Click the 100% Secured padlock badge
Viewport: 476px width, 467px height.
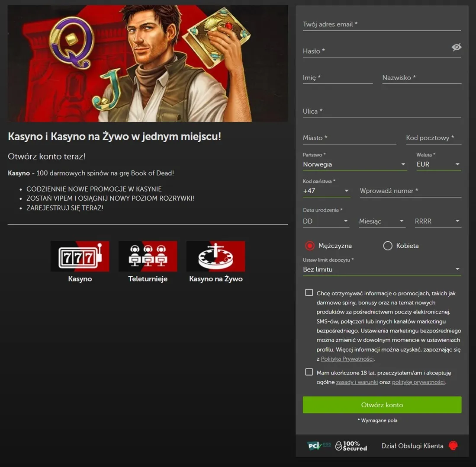(x=351, y=446)
